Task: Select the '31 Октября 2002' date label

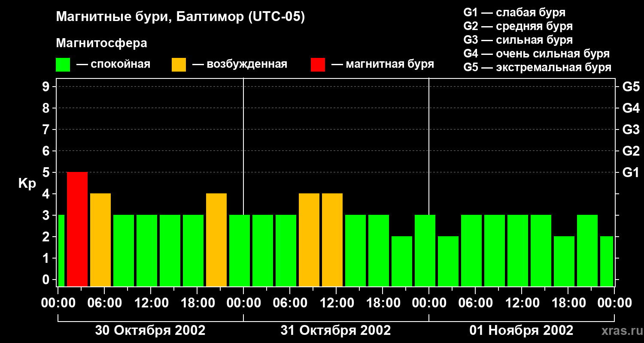Action: click(x=336, y=331)
